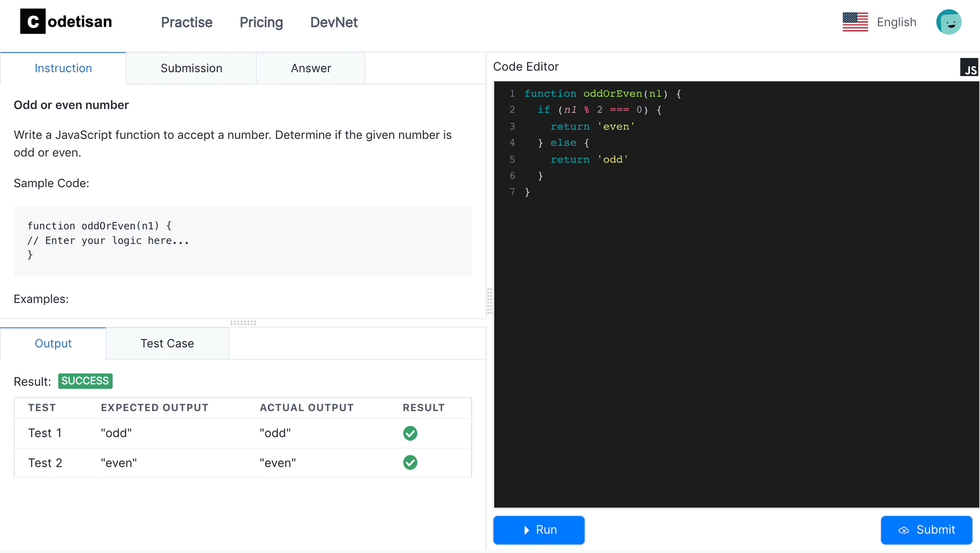
Task: Click the SUCCESS result badge
Action: 85,381
